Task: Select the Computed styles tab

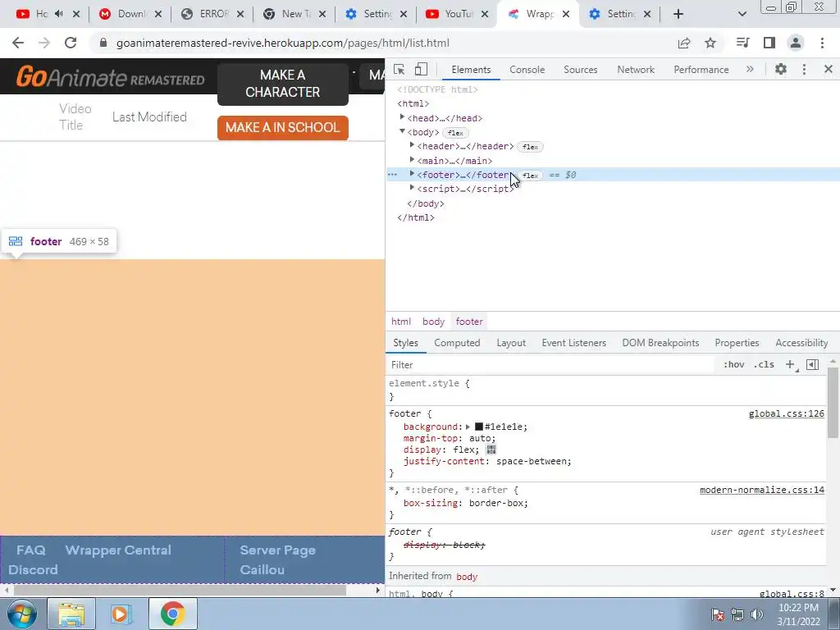Action: point(457,343)
